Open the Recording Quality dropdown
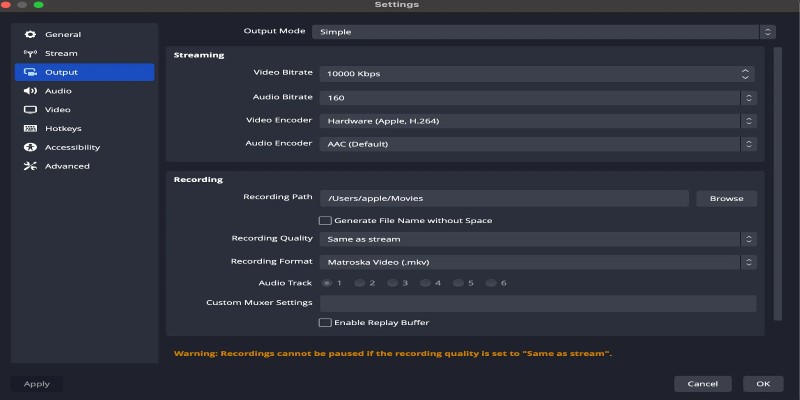 538,239
